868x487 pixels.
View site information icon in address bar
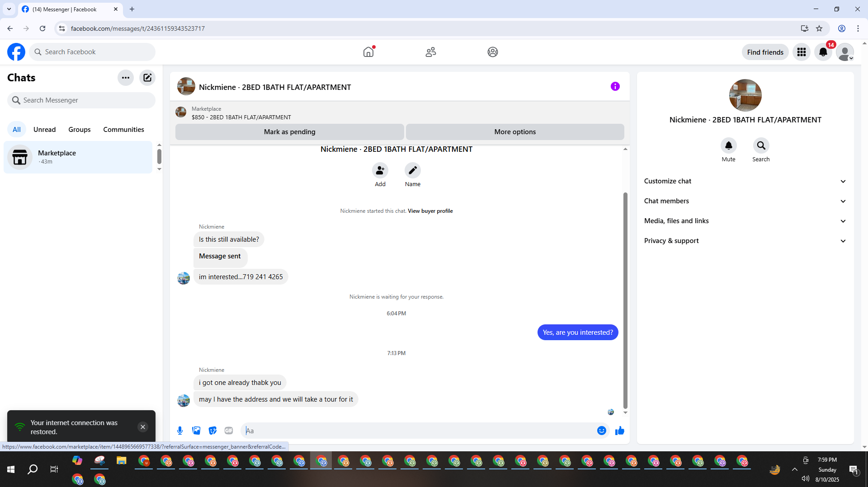pyautogui.click(x=62, y=28)
